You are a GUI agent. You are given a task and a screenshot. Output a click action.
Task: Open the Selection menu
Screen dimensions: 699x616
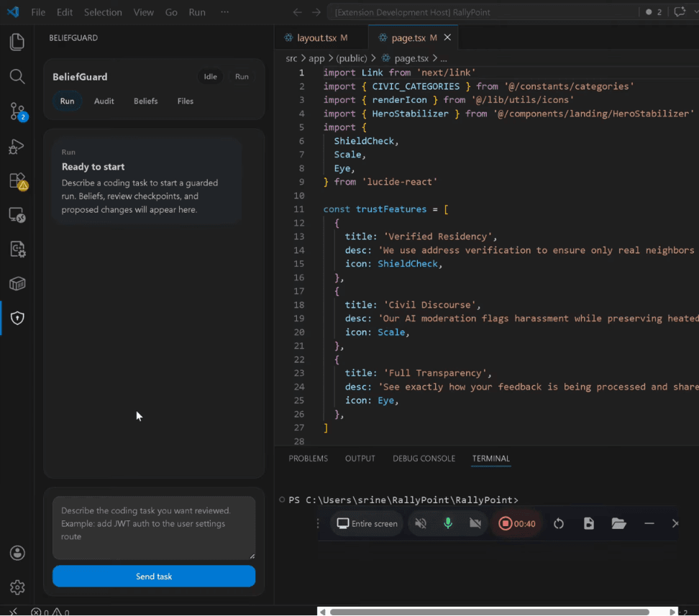pyautogui.click(x=103, y=12)
